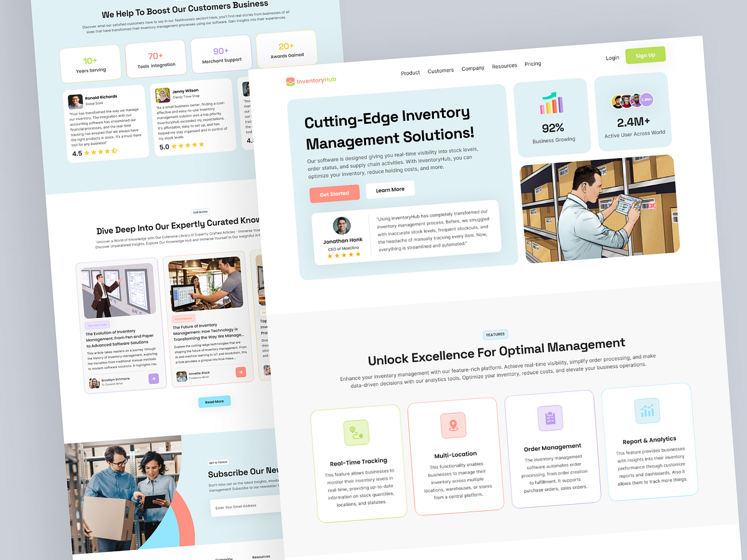Click the 20+ Awards Gained stat card
Screen dimensions: 747x560
pos(287,50)
